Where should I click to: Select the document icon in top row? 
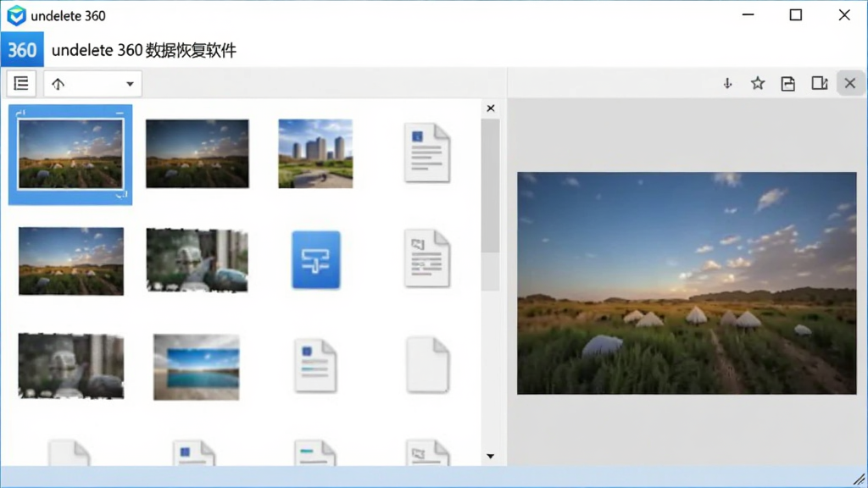coord(427,152)
